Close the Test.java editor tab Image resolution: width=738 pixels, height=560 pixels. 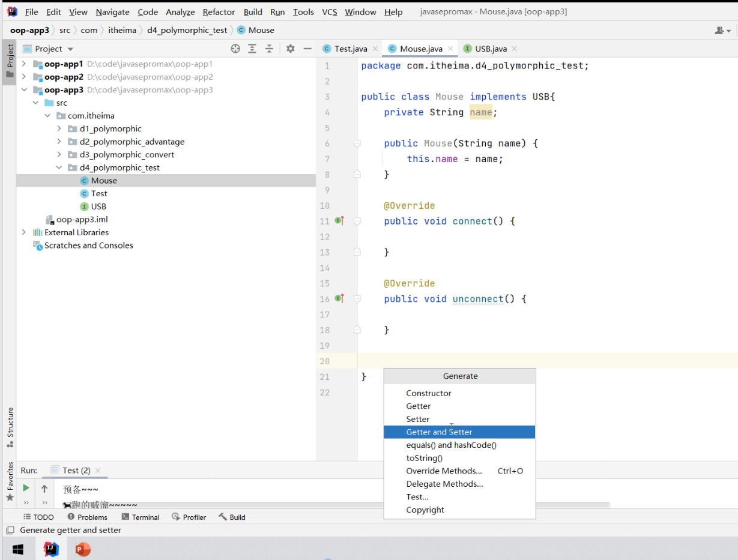click(375, 49)
